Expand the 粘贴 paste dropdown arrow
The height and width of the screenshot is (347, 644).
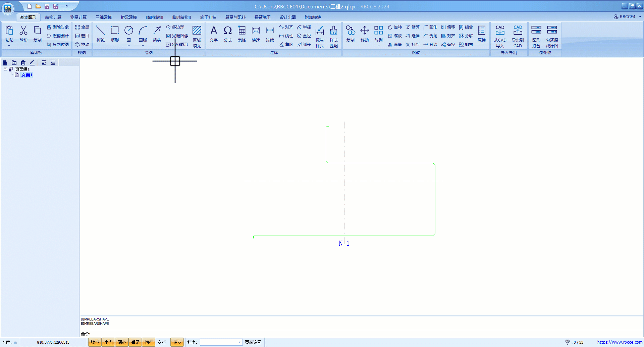(x=9, y=46)
